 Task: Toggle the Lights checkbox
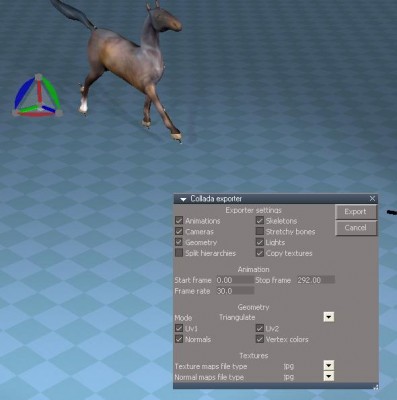(x=260, y=242)
